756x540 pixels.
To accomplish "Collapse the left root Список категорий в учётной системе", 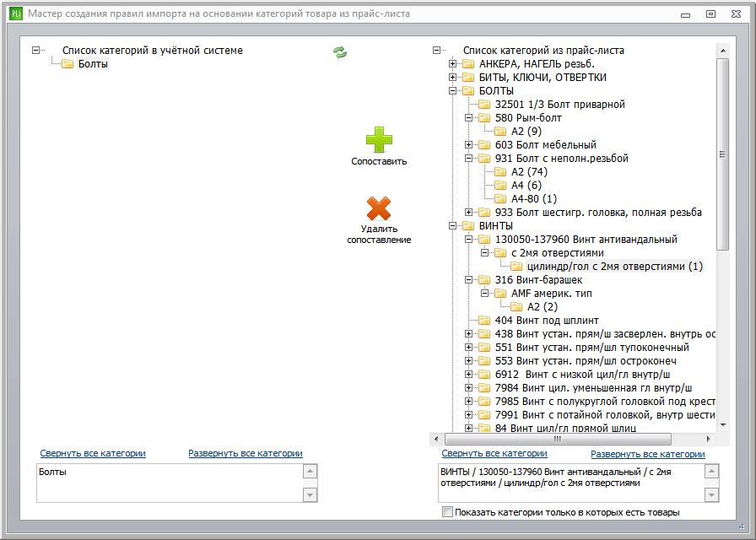I will [x=35, y=50].
